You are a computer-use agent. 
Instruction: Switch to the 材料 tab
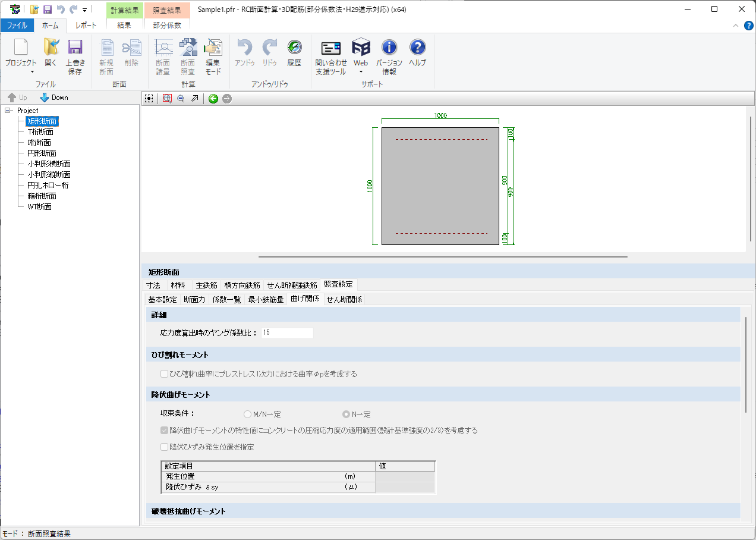pyautogui.click(x=178, y=285)
